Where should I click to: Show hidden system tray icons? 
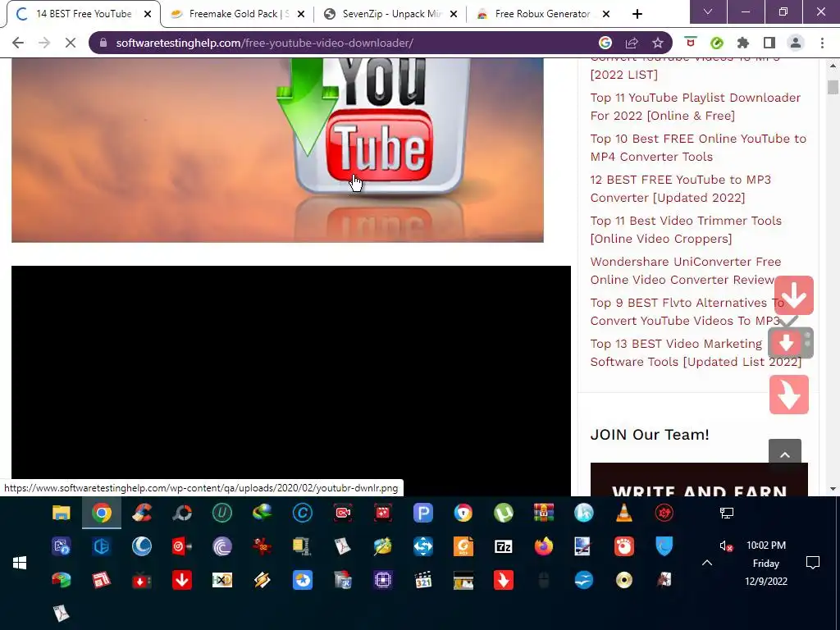pyautogui.click(x=707, y=563)
